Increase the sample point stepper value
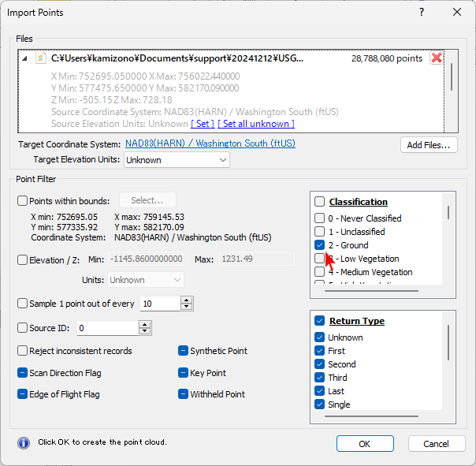The height and width of the screenshot is (466, 476). click(x=186, y=300)
